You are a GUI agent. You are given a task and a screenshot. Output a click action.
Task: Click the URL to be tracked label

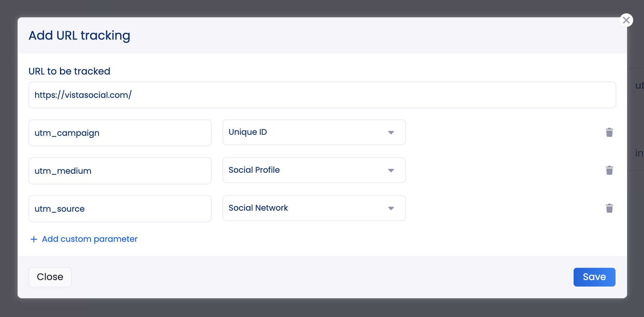coord(69,71)
